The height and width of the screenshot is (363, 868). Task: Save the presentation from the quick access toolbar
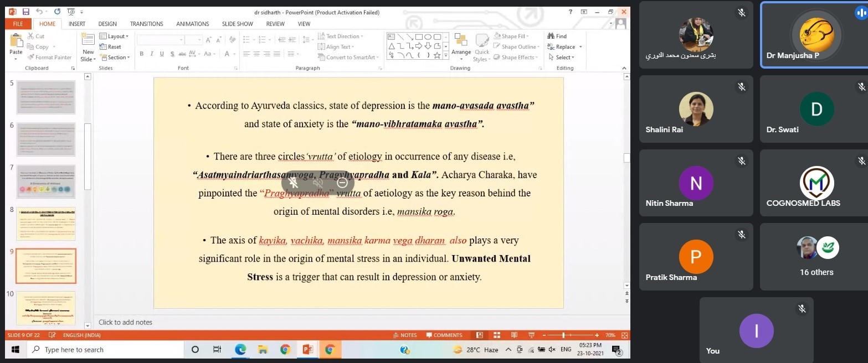pos(26,11)
